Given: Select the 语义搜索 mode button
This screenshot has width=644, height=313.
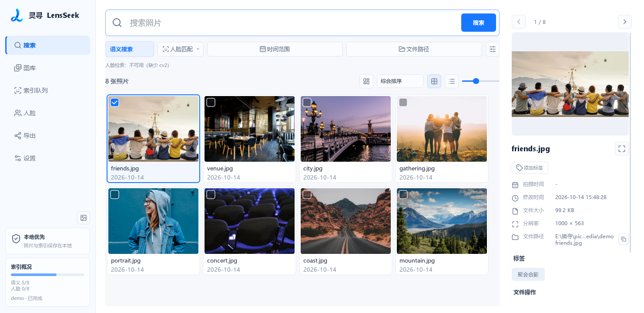Looking at the screenshot, I should [x=130, y=49].
